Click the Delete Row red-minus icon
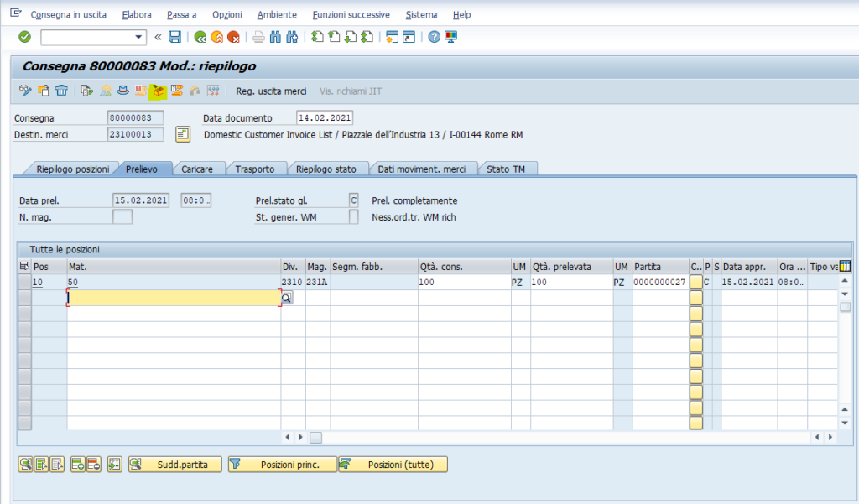859x504 pixels. tap(94, 465)
